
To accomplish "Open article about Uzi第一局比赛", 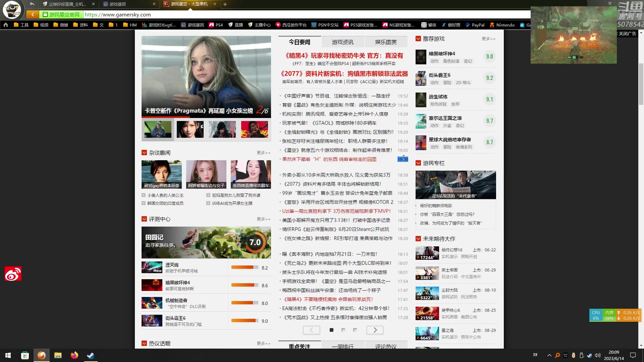I will coord(336,211).
